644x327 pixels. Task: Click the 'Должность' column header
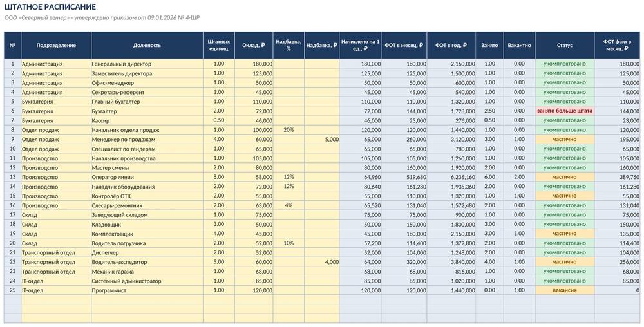pyautogui.click(x=147, y=45)
